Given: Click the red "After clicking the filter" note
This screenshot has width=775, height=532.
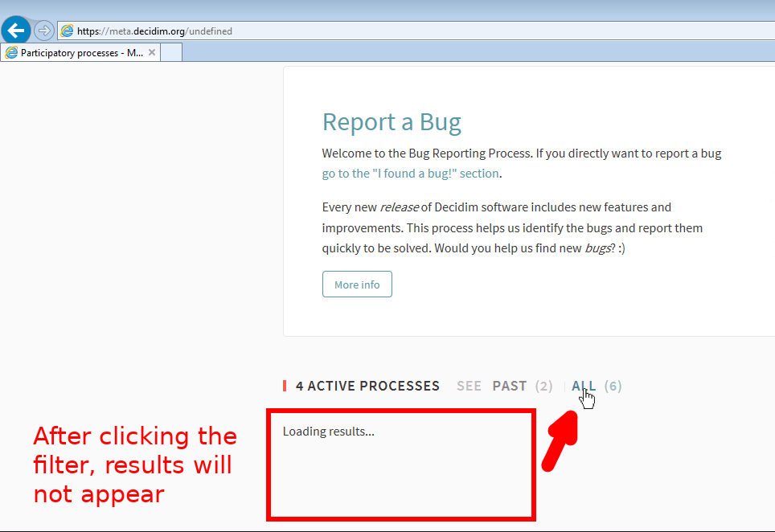Looking at the screenshot, I should point(135,464).
